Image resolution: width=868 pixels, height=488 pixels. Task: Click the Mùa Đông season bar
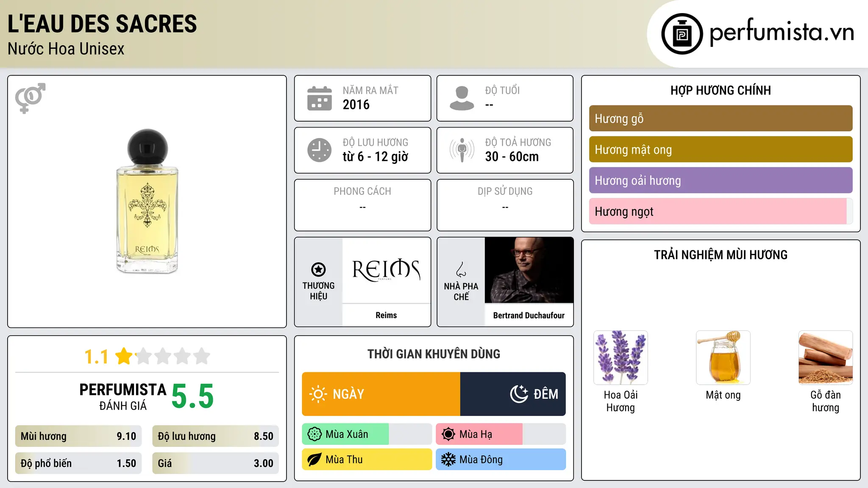pyautogui.click(x=501, y=460)
